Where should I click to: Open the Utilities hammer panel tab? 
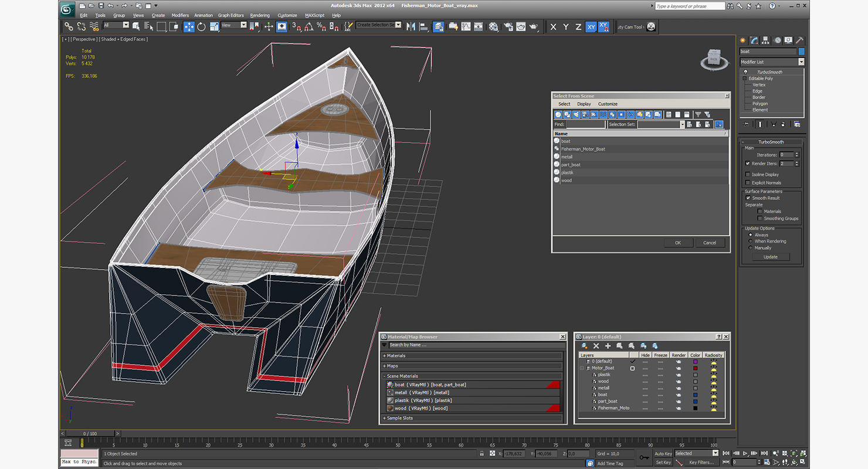(799, 40)
